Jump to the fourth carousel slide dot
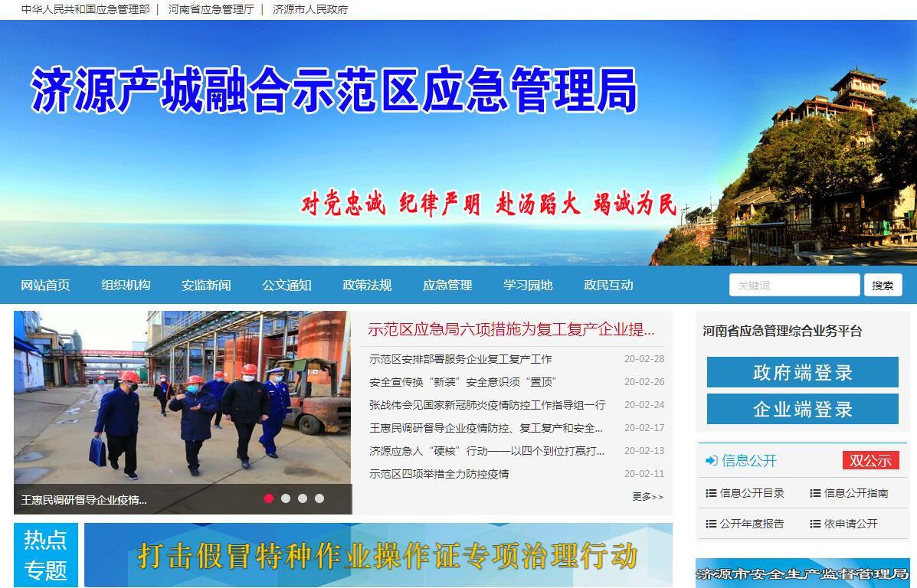The height and width of the screenshot is (588, 917). [x=319, y=498]
